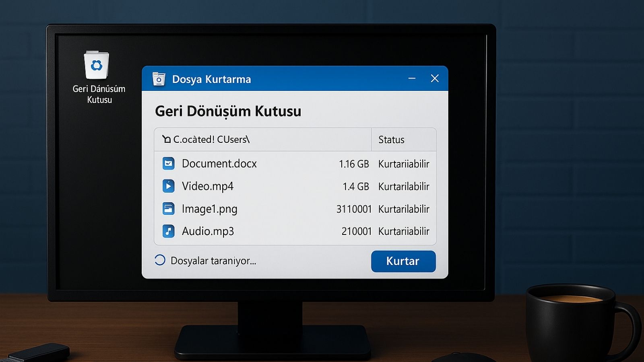Select the Document.docx file name

click(x=219, y=164)
